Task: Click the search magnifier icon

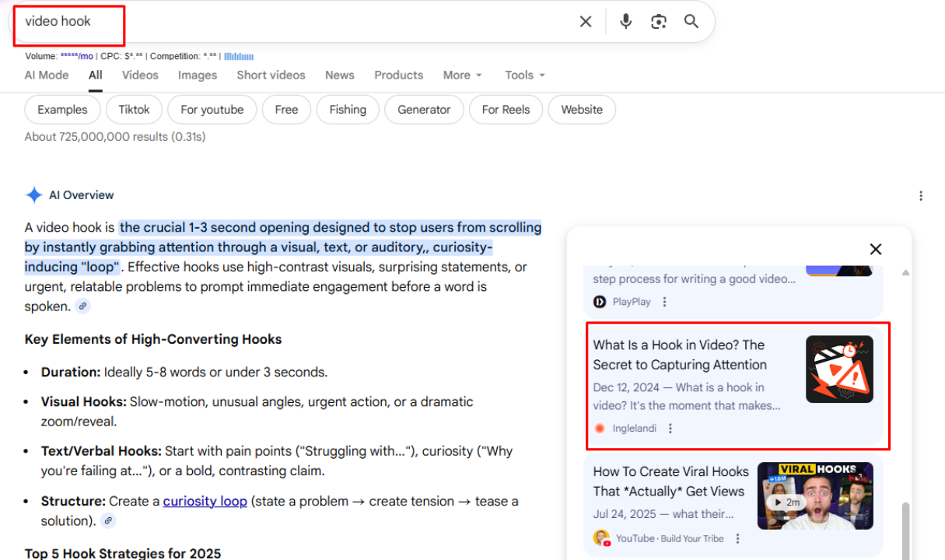Action: (x=691, y=21)
